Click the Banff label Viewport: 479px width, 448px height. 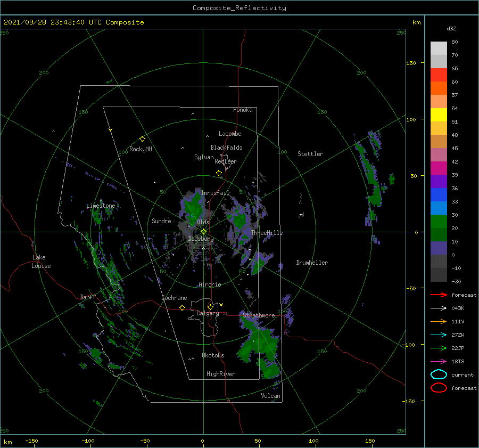88,297
